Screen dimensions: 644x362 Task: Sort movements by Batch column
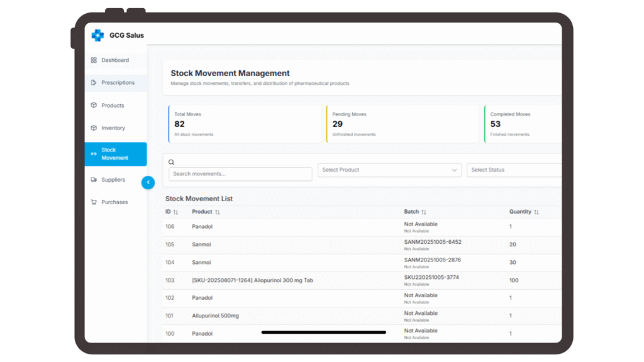pyautogui.click(x=424, y=212)
